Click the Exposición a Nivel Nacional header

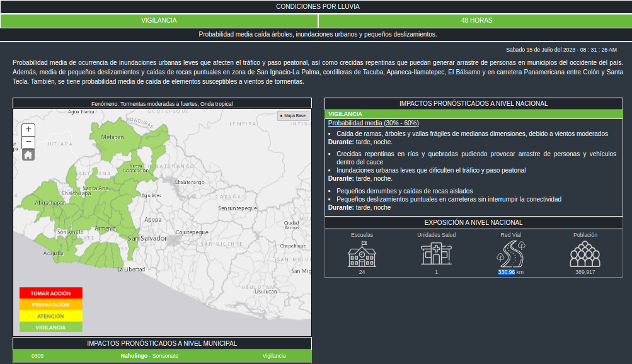(474, 223)
